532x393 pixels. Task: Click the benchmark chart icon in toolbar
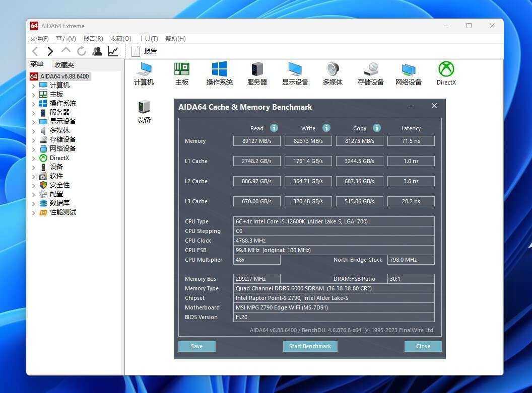click(113, 51)
